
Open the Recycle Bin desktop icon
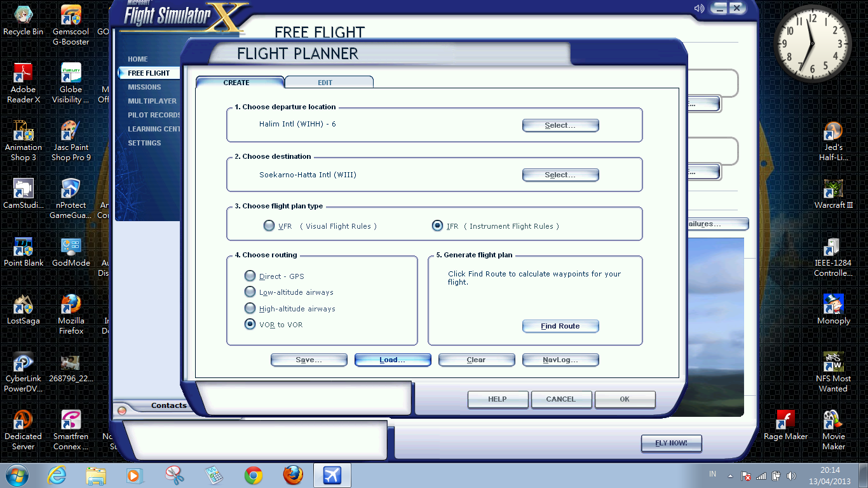pyautogui.click(x=24, y=20)
